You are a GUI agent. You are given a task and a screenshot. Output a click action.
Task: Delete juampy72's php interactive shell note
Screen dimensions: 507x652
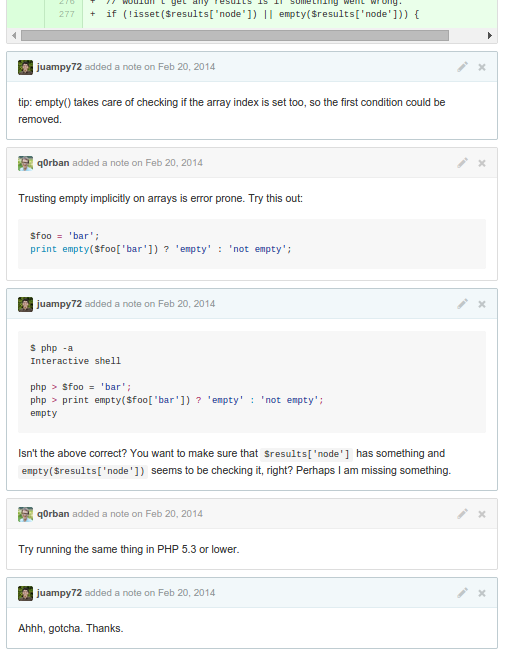tap(482, 304)
